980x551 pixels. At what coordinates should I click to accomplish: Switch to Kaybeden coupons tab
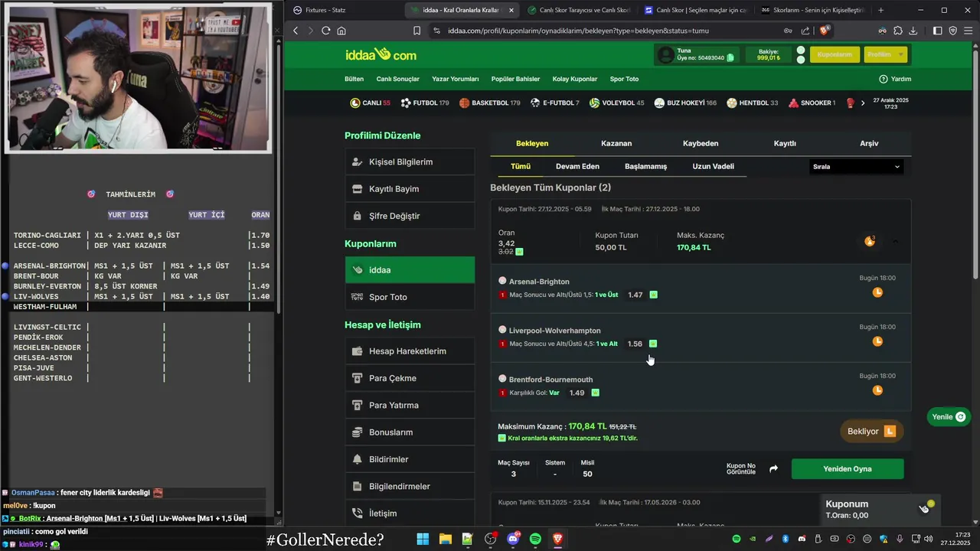point(701,143)
